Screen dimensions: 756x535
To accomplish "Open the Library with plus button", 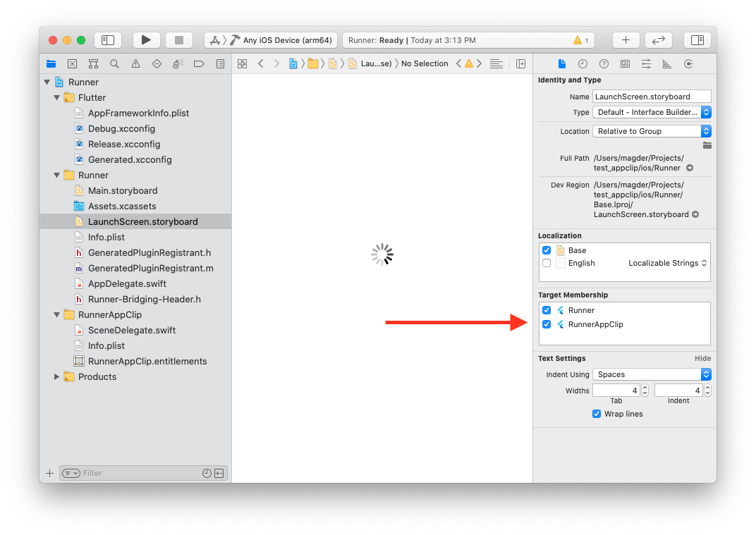I will coord(626,40).
